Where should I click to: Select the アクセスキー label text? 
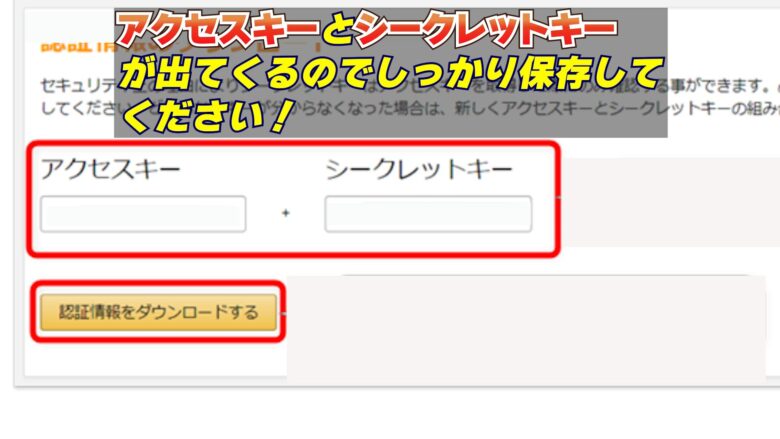(110, 169)
